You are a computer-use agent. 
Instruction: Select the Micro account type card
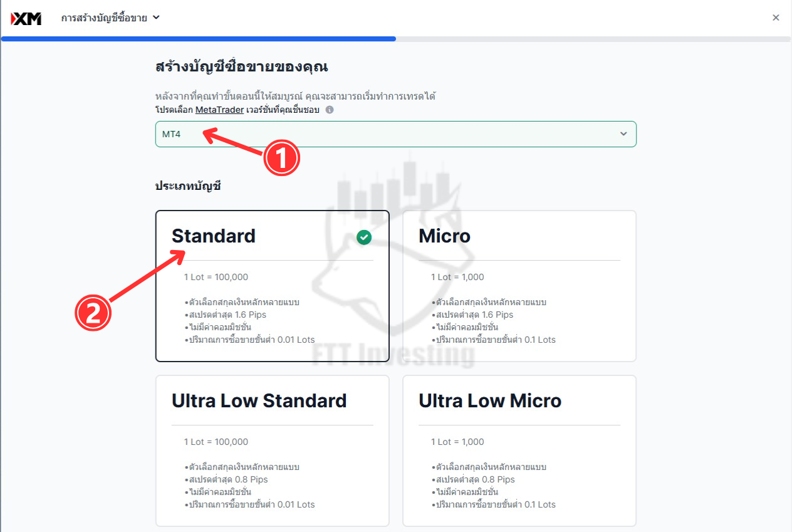coord(519,286)
